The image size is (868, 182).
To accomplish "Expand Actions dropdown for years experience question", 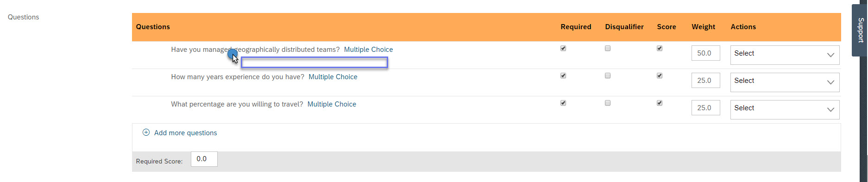I will (785, 82).
